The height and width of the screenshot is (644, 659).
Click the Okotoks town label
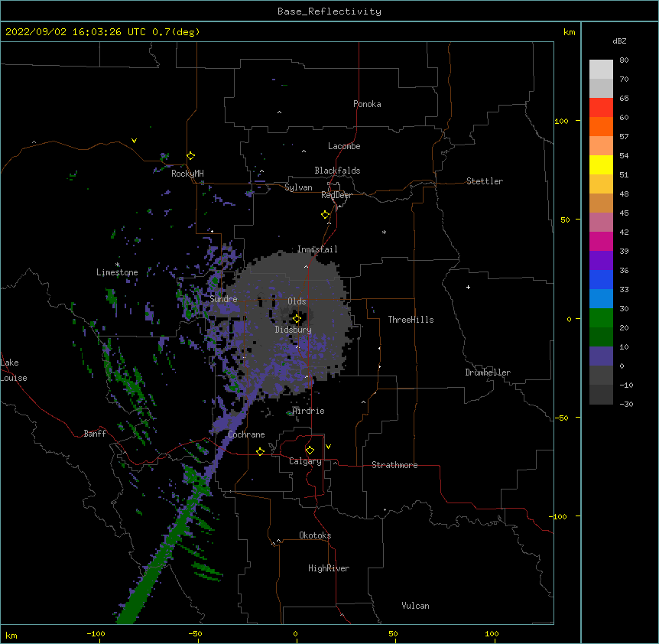[315, 535]
